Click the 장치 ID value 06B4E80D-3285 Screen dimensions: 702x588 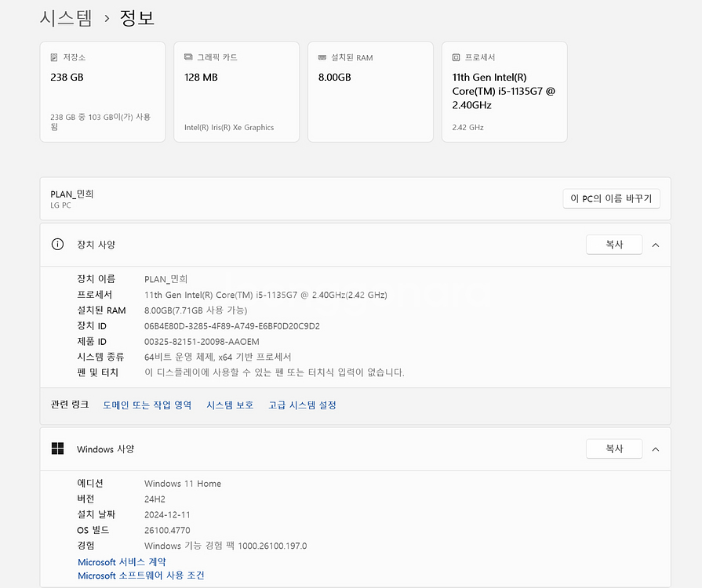[232, 326]
